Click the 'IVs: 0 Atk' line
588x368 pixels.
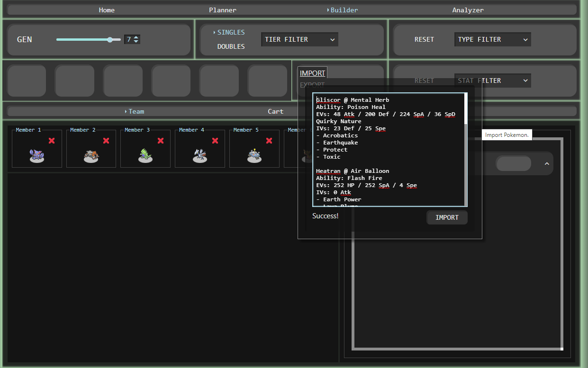[x=334, y=192]
